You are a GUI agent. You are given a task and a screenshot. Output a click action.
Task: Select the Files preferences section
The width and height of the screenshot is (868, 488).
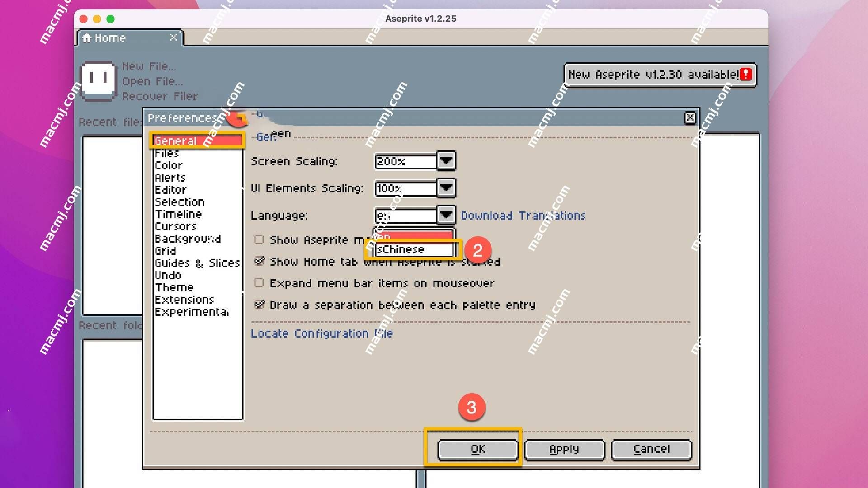pos(198,153)
